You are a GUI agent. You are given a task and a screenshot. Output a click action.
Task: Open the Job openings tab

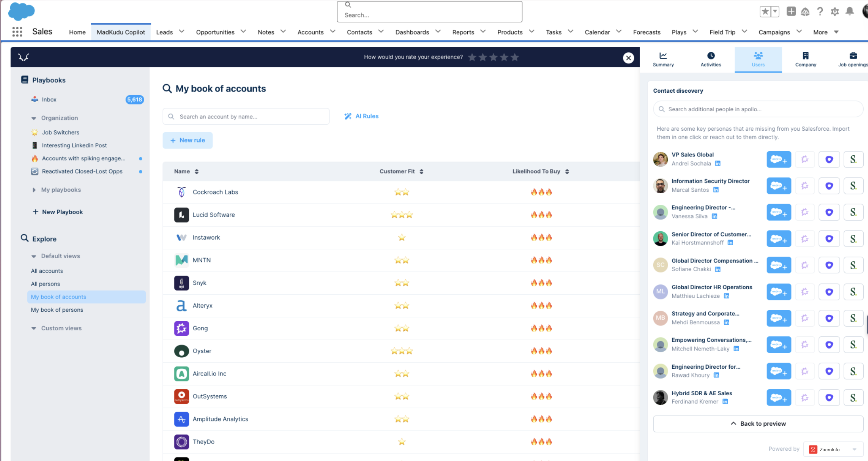tap(853, 59)
